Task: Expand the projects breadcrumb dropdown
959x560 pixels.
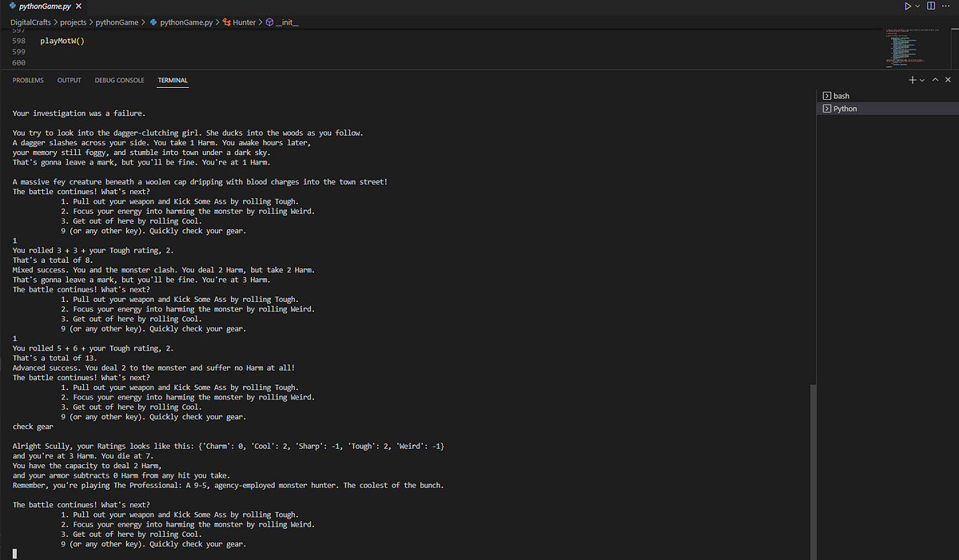Action: [73, 22]
